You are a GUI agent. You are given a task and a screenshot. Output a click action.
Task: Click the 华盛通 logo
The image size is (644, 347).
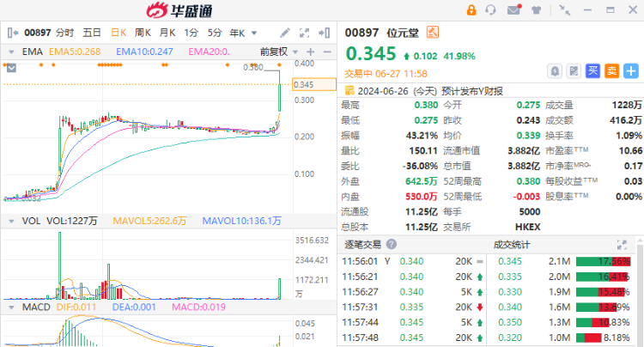coord(179,10)
